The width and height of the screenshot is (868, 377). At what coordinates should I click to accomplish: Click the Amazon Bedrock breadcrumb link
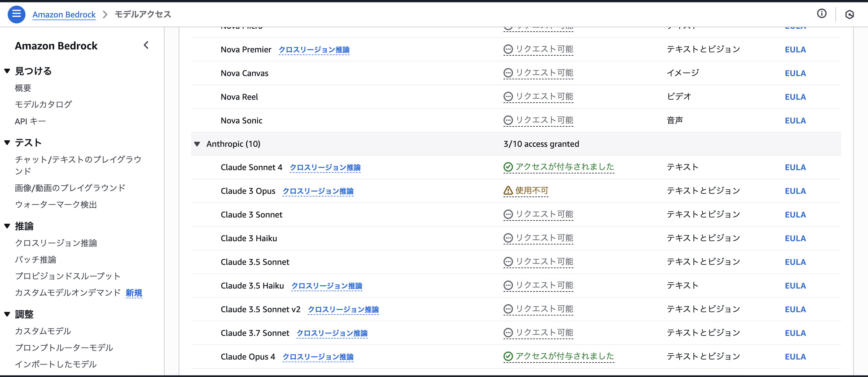click(64, 14)
